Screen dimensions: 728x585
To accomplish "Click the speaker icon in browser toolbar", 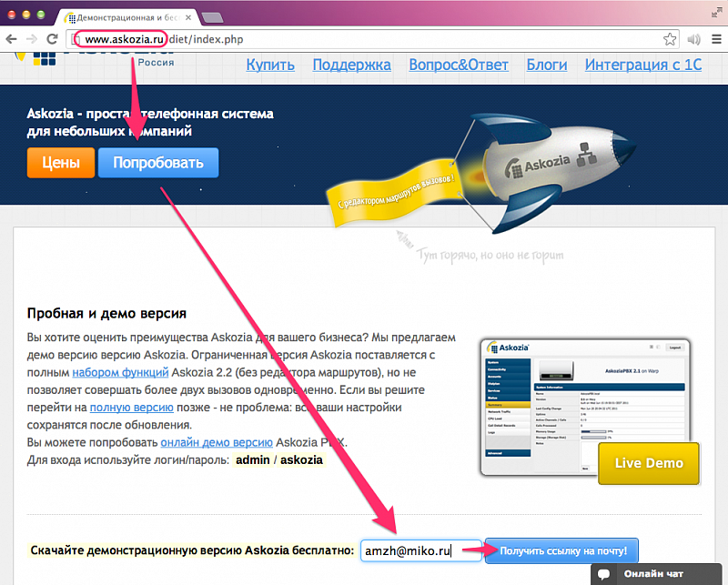I will click(693, 39).
